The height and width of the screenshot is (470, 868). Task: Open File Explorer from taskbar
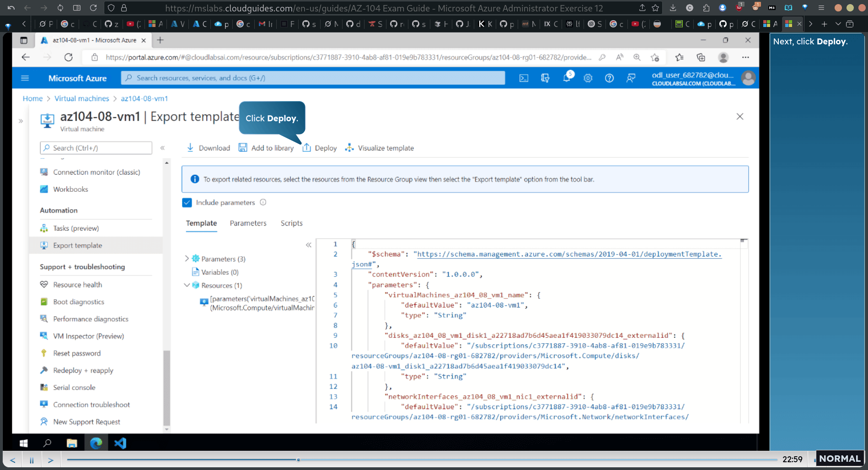click(x=72, y=443)
